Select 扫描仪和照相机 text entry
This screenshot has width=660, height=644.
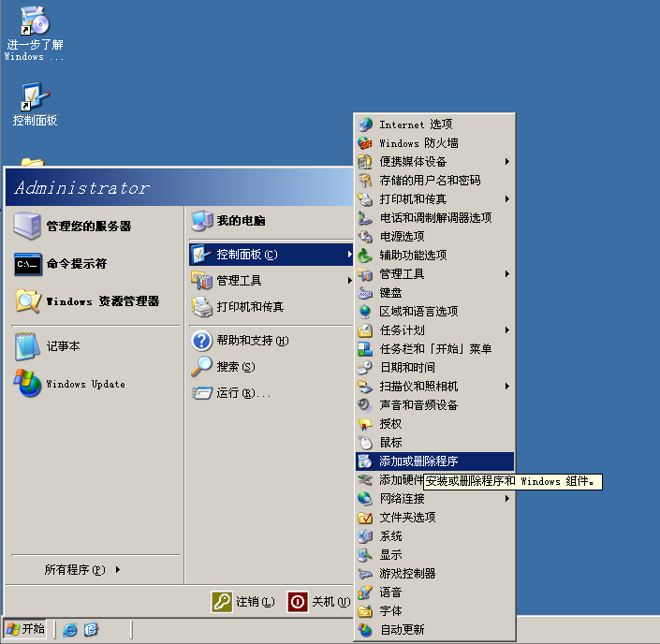tap(418, 387)
